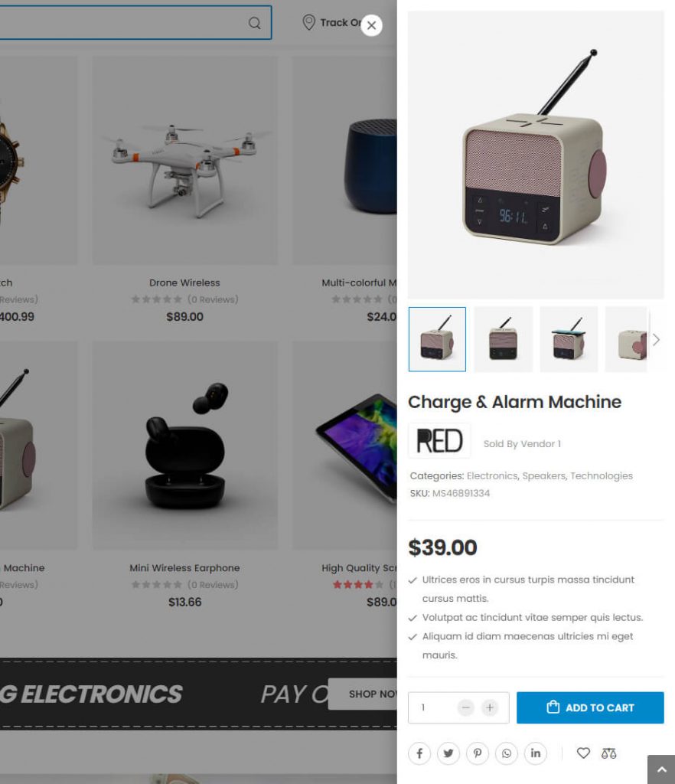Open the Electronics category link
This screenshot has height=784, width=675.
pos(492,476)
